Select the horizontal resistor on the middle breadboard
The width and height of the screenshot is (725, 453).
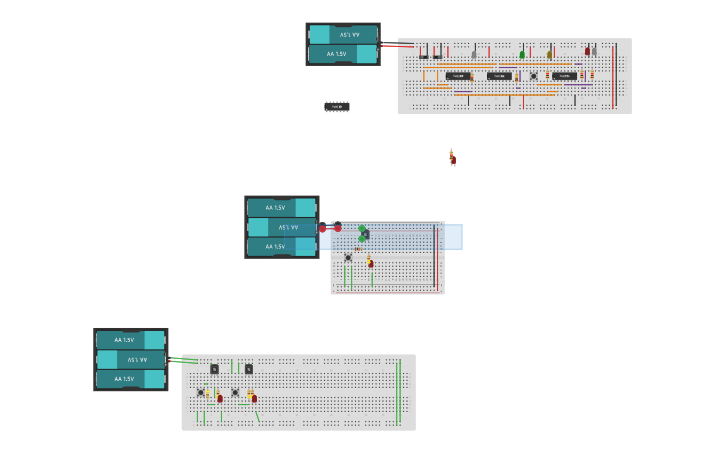358,249
